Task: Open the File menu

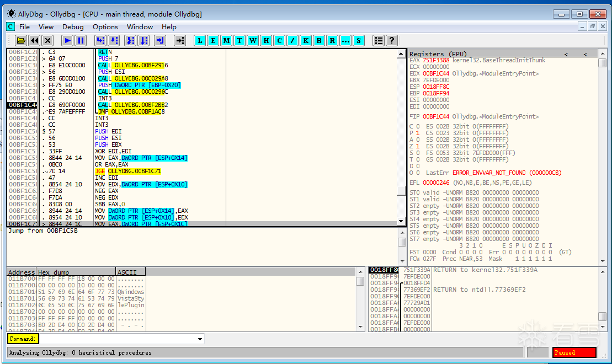Action: coord(25,26)
